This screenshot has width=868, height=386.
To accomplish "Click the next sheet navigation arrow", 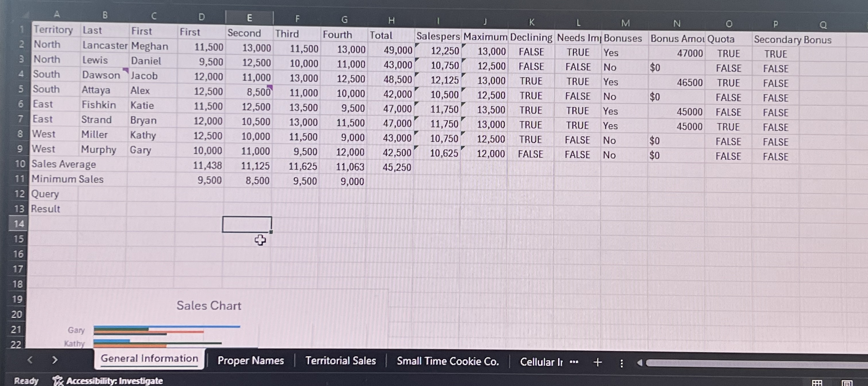I will 55,360.
